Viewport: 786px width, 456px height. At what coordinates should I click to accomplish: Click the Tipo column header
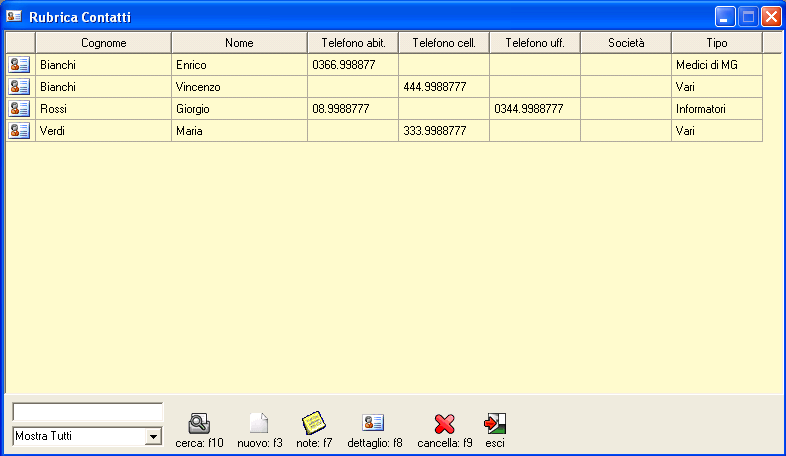[x=716, y=43]
